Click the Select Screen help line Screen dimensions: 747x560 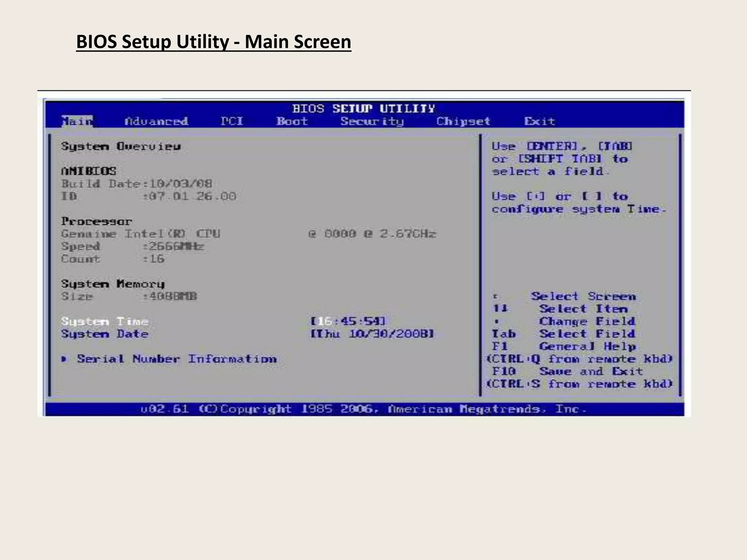[564, 296]
